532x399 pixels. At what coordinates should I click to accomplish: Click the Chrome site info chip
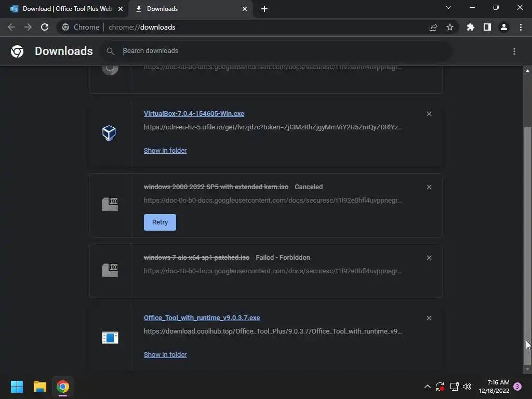click(81, 27)
